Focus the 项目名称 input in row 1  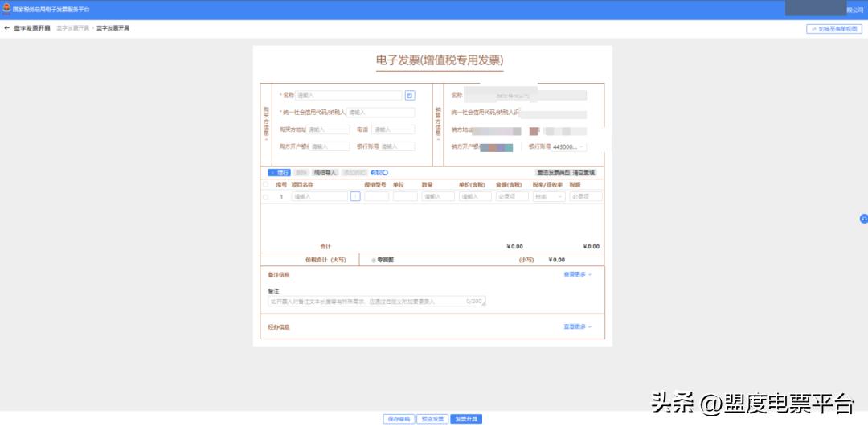pos(320,196)
